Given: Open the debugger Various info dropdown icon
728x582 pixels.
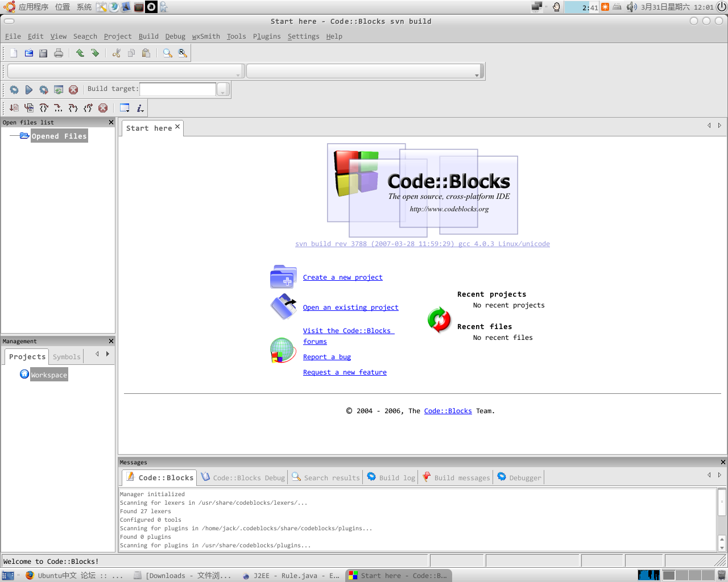Looking at the screenshot, I should [x=140, y=108].
